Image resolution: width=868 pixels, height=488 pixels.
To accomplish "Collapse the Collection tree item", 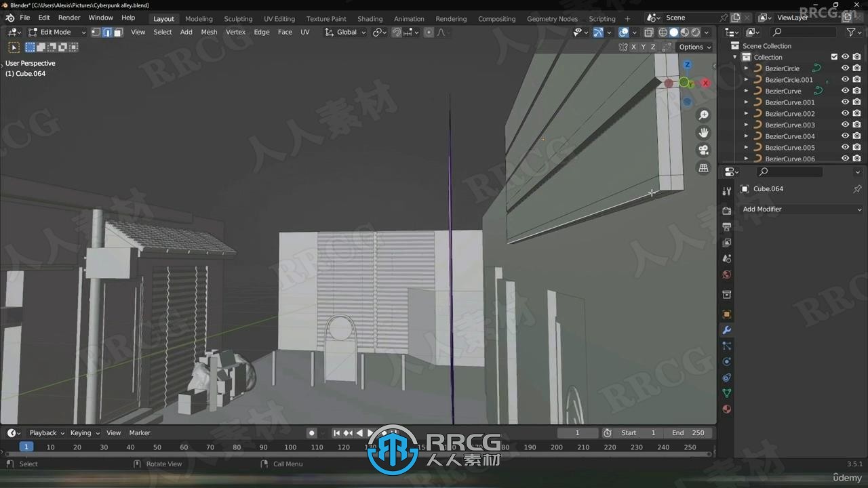I will pyautogui.click(x=735, y=57).
